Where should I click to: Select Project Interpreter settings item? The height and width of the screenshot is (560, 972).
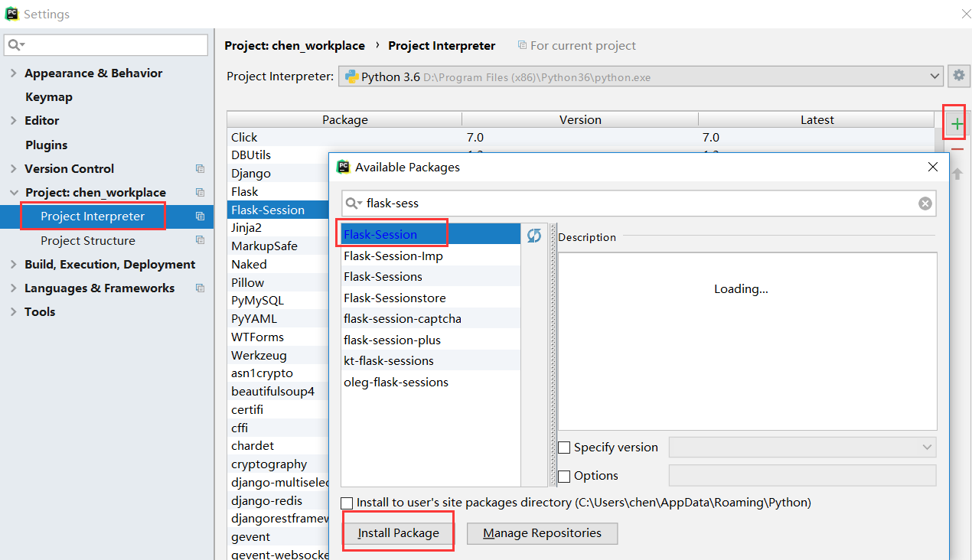(93, 217)
